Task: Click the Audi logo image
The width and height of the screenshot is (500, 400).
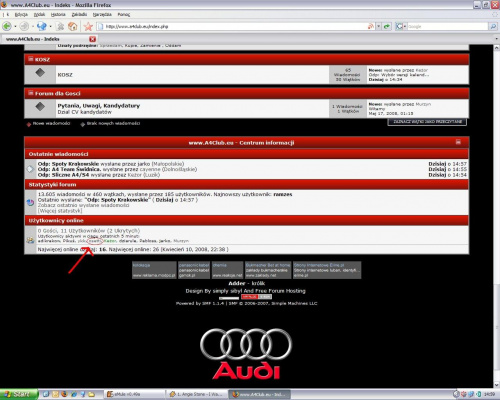Action: 246,354
